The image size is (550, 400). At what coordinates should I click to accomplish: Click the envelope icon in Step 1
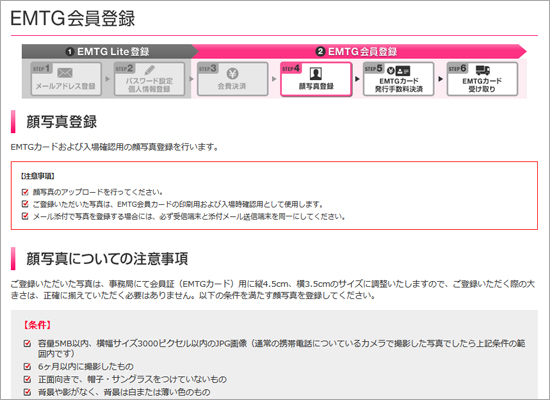click(65, 73)
